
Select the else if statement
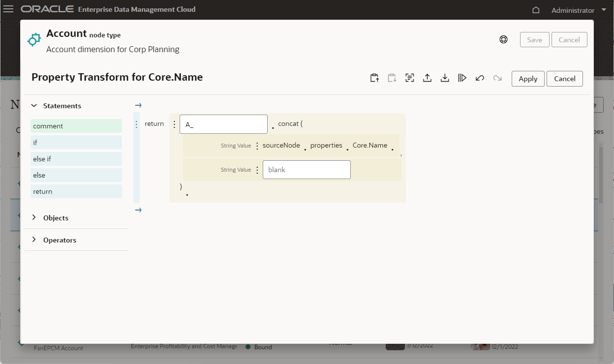[76, 159]
